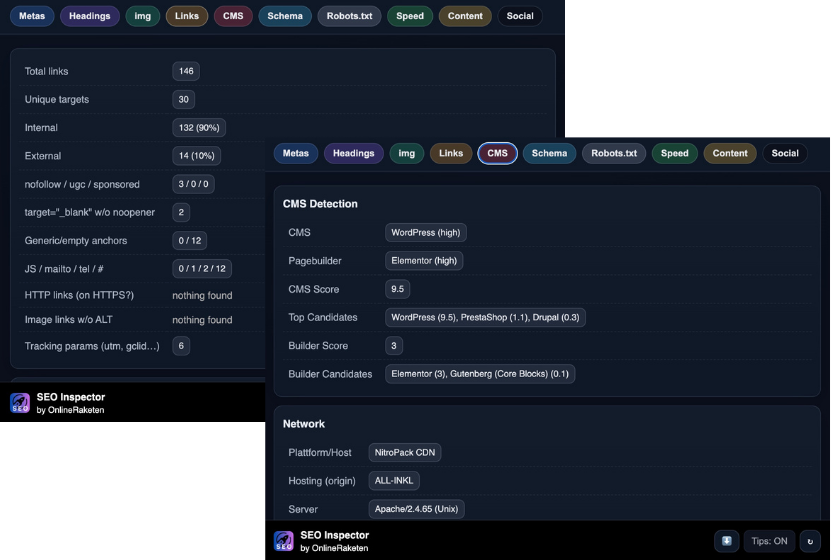Select the Links tab in the back window
This screenshot has width=831, height=560.
tap(187, 16)
